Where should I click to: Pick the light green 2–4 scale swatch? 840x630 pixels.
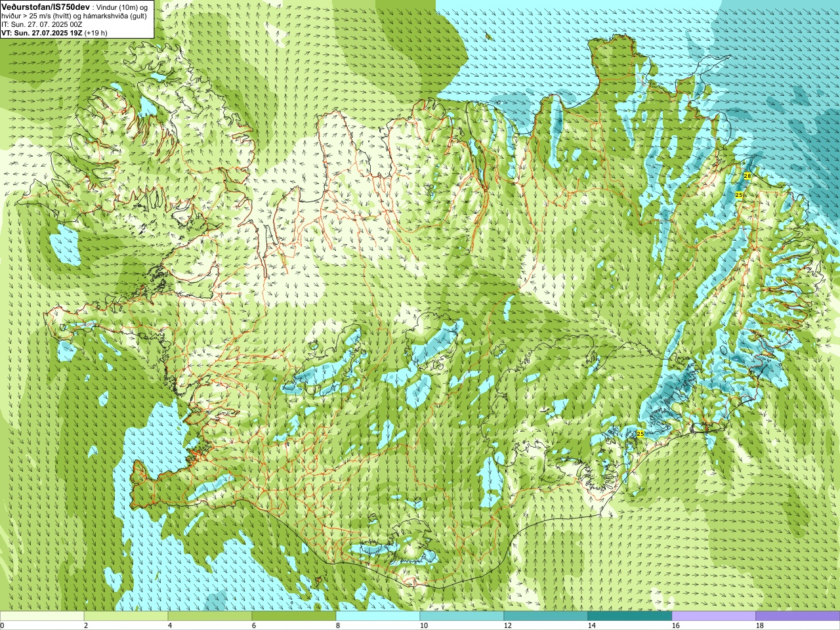point(126,616)
